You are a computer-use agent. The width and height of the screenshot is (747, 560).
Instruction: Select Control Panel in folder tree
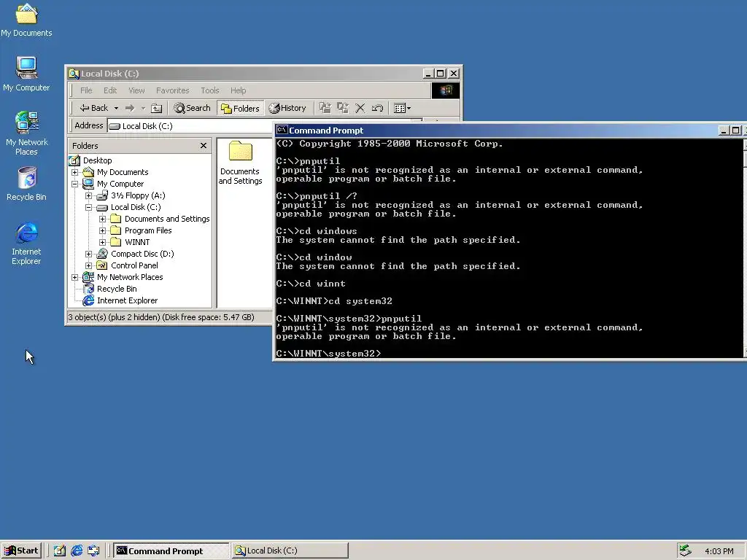134,265
